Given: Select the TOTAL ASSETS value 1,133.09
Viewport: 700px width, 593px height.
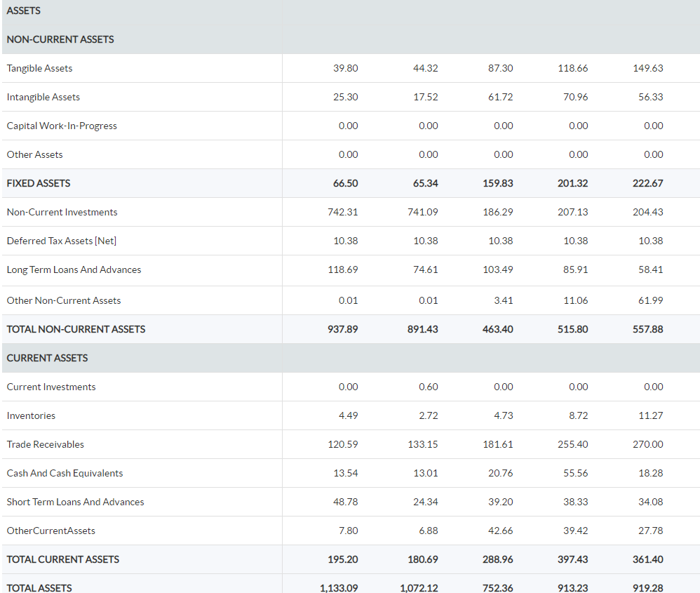Looking at the screenshot, I should pyautogui.click(x=339, y=588).
